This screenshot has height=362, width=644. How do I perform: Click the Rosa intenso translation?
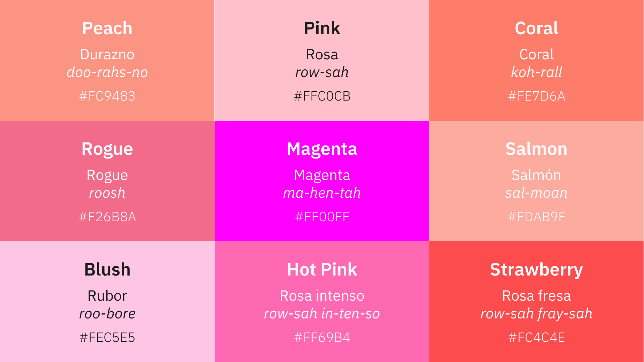tap(322, 296)
